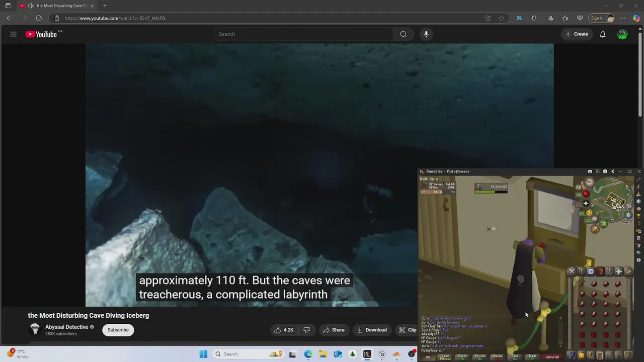Click the YouTube Create button
The image size is (644, 362).
576,34
